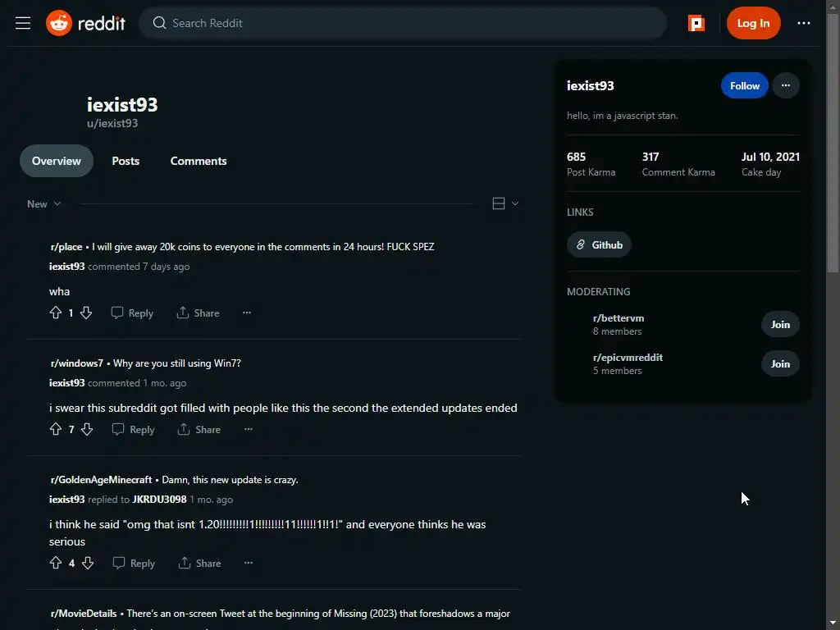Downvote the 'wha' comment

(86, 313)
